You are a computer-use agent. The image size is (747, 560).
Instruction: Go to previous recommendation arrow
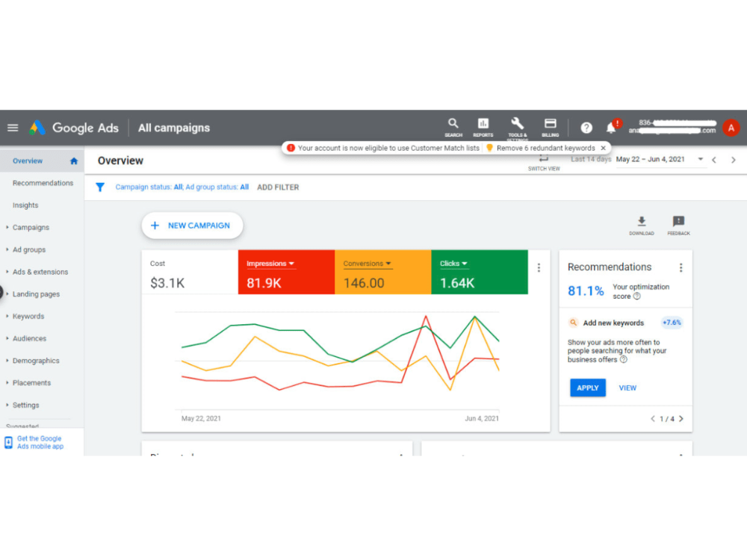(653, 419)
